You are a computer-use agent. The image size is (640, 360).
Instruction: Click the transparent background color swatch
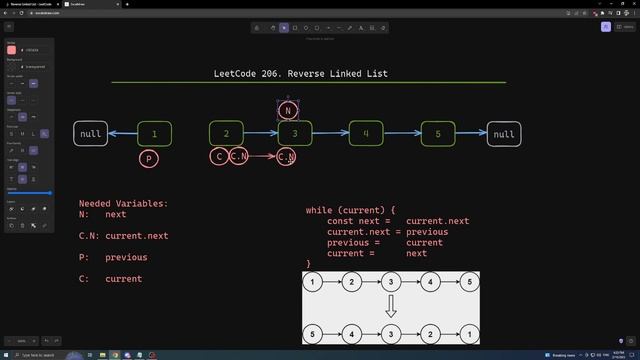pos(11,67)
